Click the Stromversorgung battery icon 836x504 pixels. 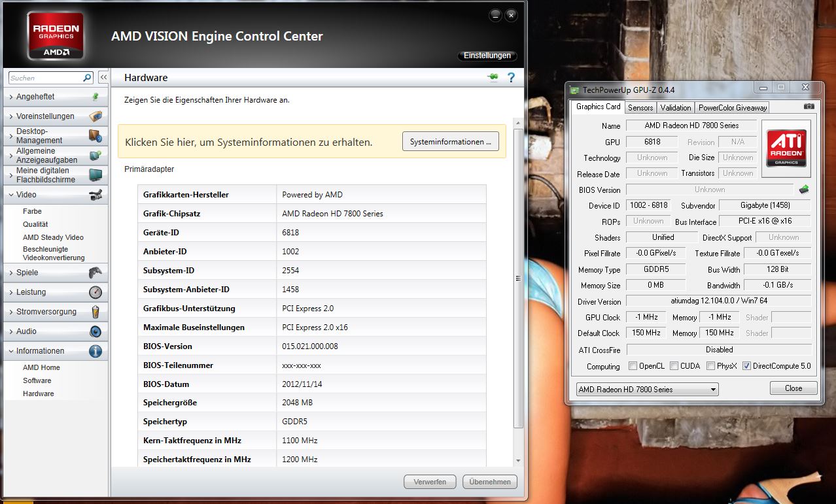[x=96, y=312]
